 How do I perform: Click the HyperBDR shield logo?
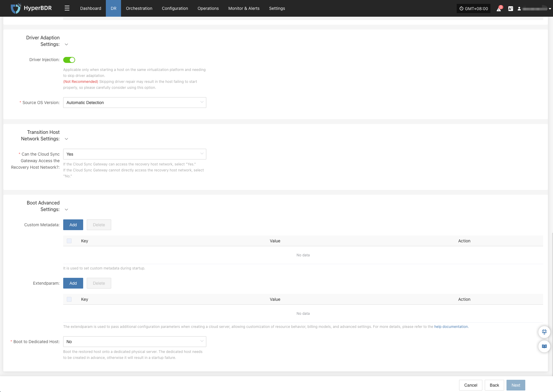point(16,8)
